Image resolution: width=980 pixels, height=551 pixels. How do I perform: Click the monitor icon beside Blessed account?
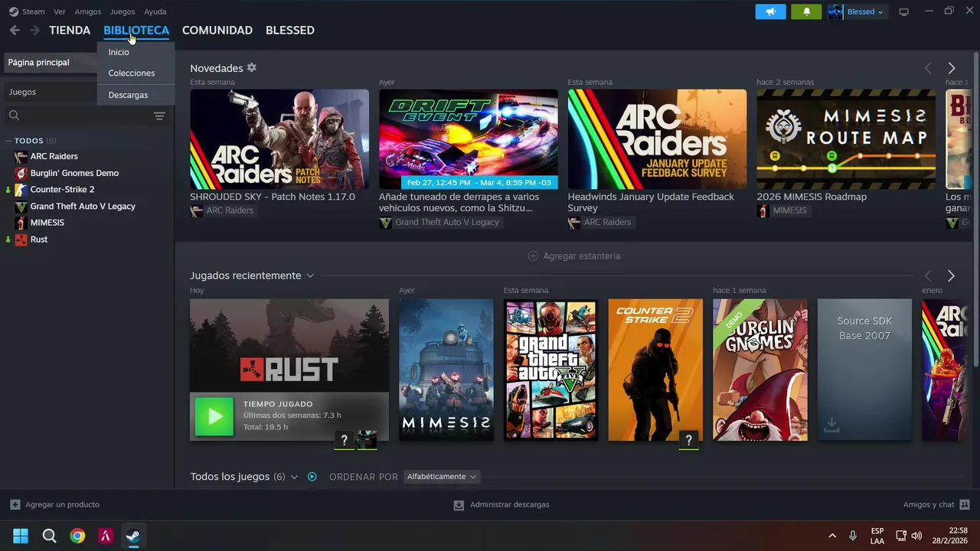[x=903, y=11]
